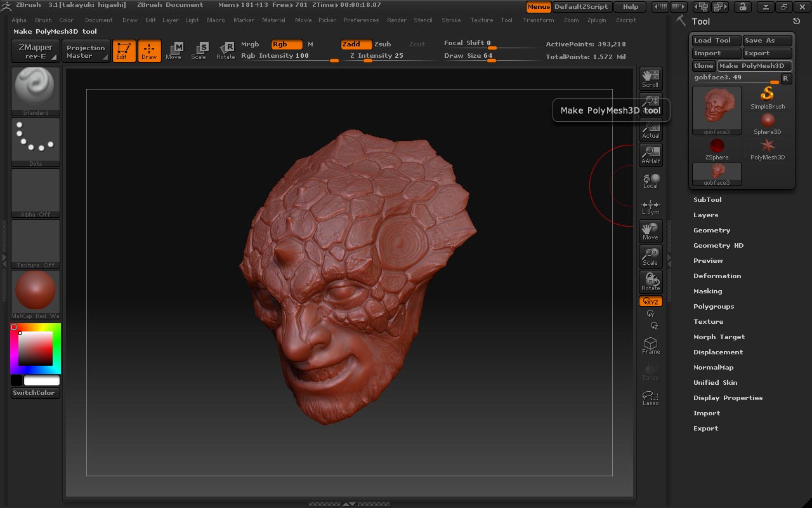Expand the Geometry section
Screen dimensions: 812x508
pyautogui.click(x=712, y=230)
